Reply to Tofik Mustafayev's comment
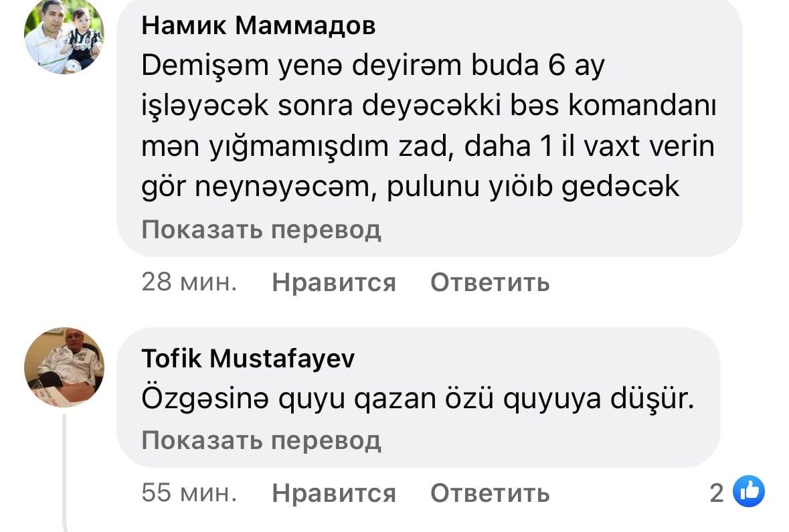This screenshot has width=789, height=532. (x=490, y=493)
